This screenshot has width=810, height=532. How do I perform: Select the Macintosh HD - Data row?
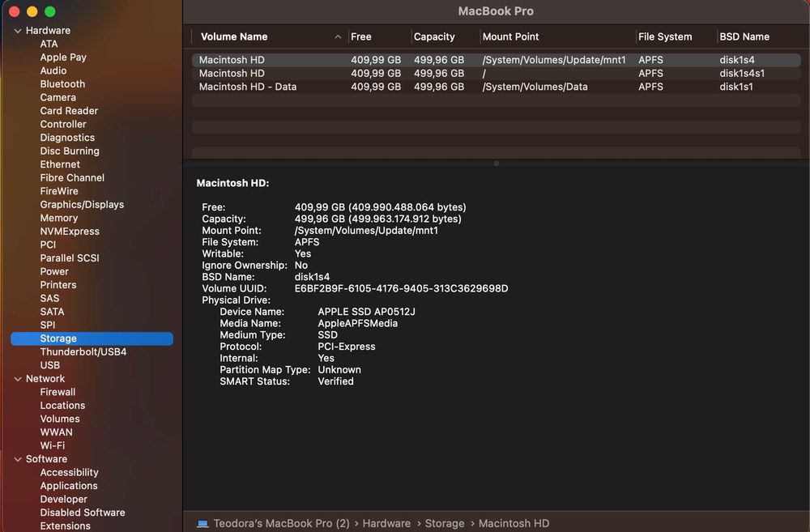pos(496,87)
